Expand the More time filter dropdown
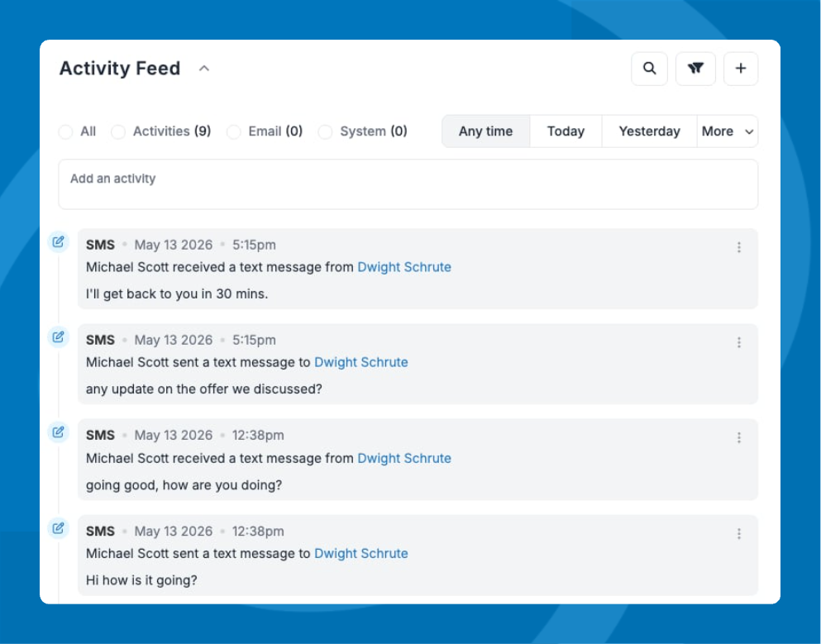Image resolution: width=821 pixels, height=644 pixels. [x=728, y=131]
